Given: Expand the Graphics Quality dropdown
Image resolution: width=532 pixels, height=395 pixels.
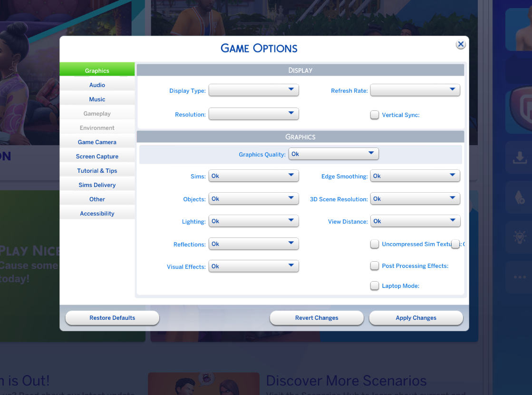Looking at the screenshot, I should [x=333, y=154].
